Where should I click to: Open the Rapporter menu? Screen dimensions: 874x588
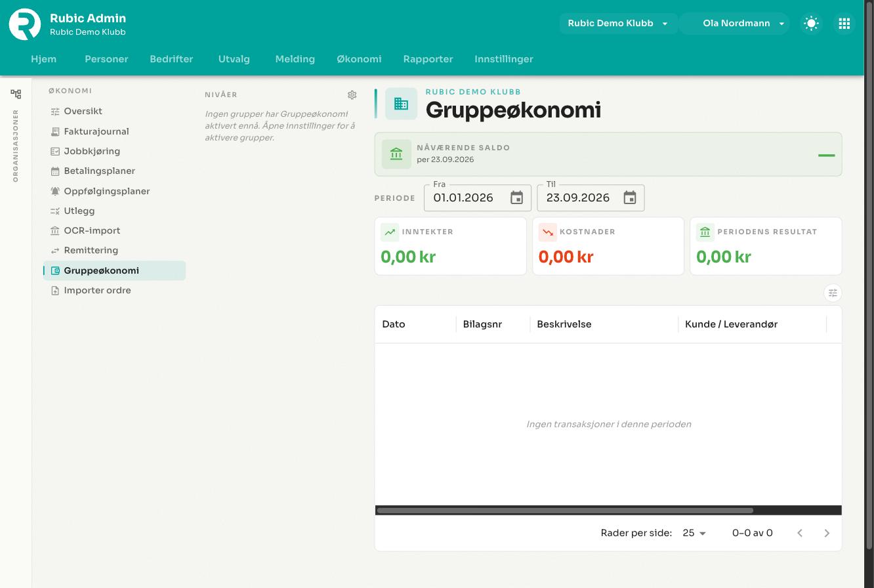click(428, 59)
